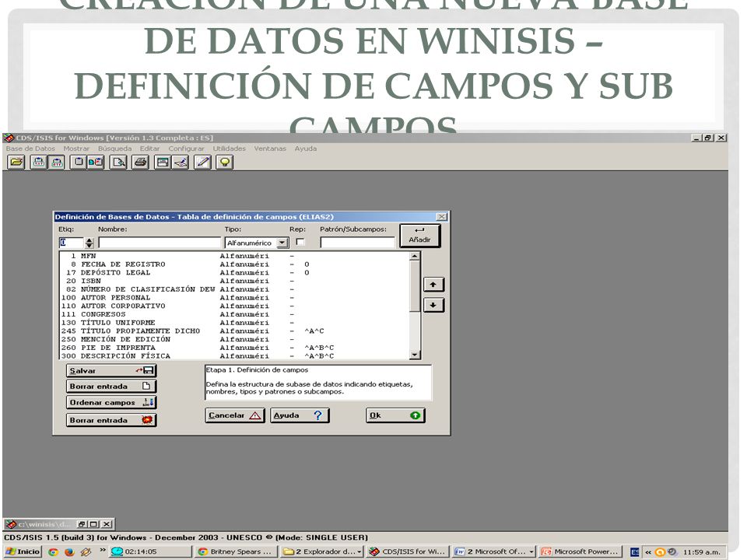Click the pencil edit toolbar icon

click(x=202, y=163)
